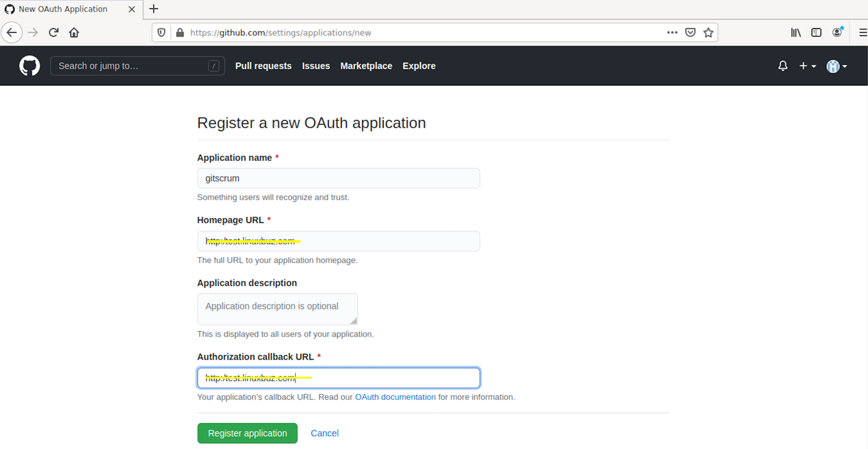Viewport: 868px width, 449px height.
Task: Open Pull requests in GitHub header
Action: [263, 66]
